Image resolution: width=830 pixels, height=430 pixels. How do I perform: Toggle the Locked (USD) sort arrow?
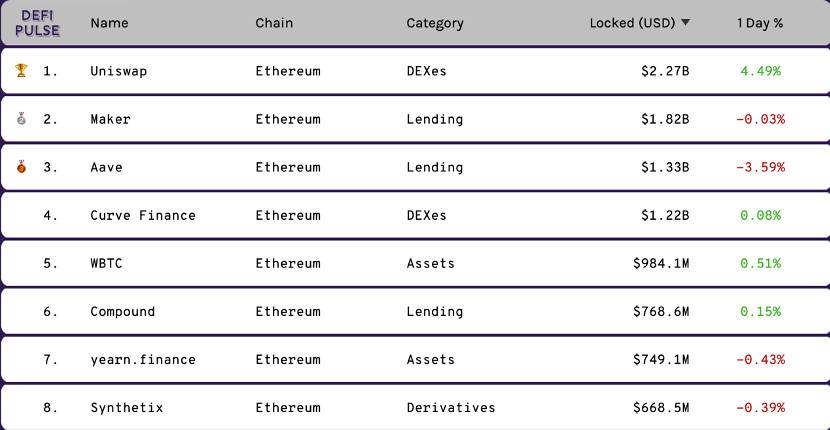pyautogui.click(x=685, y=23)
